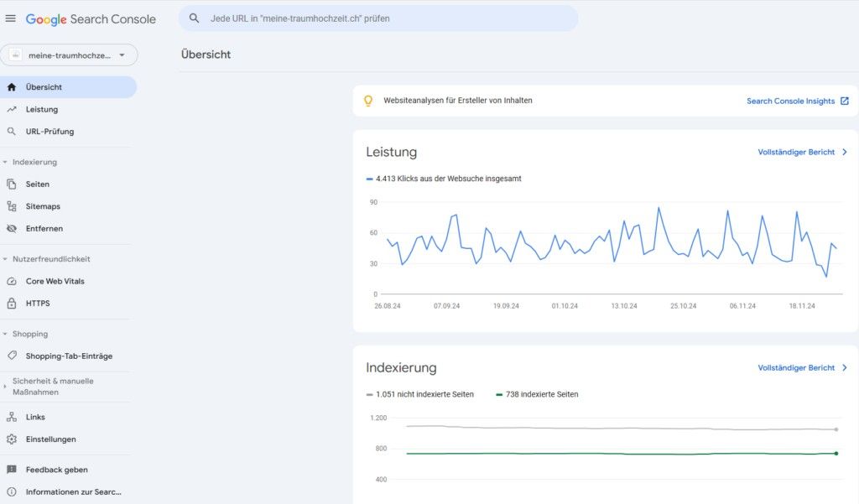Open Vollständiger Bericht for Indexierung
This screenshot has width=859, height=504.
pos(802,367)
